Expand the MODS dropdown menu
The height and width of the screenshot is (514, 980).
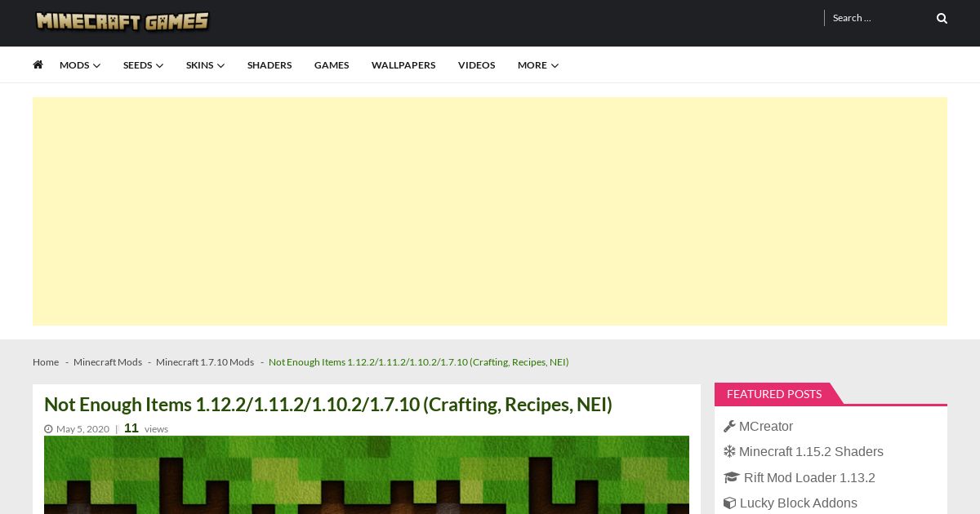(80, 65)
